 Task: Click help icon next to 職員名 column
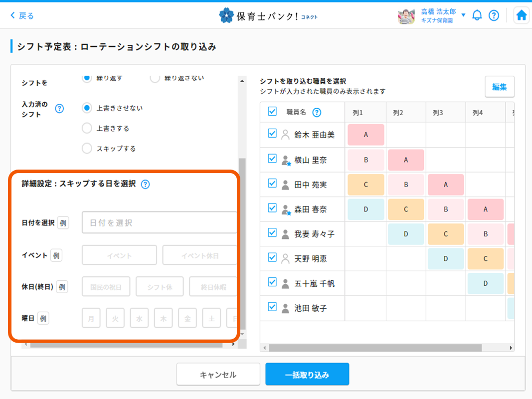(317, 112)
